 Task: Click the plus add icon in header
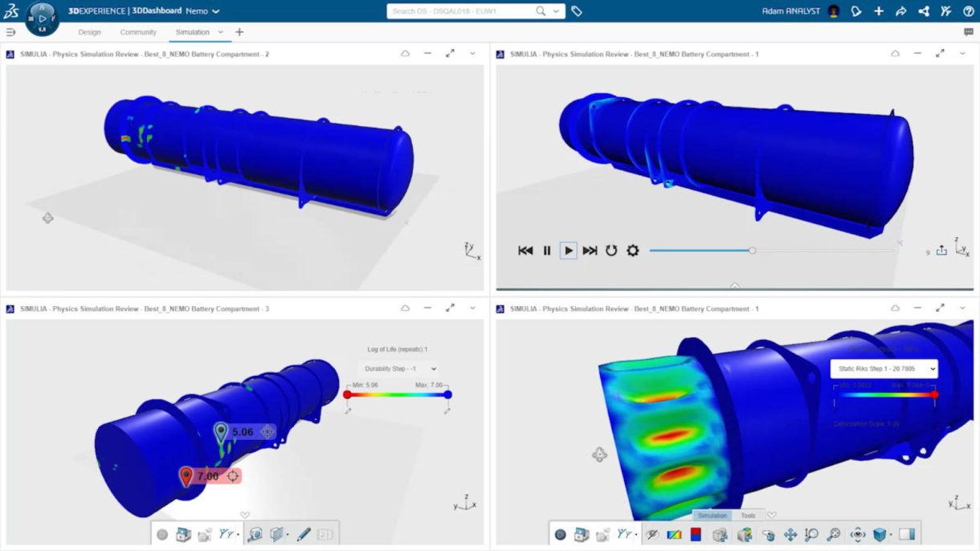pyautogui.click(x=879, y=11)
